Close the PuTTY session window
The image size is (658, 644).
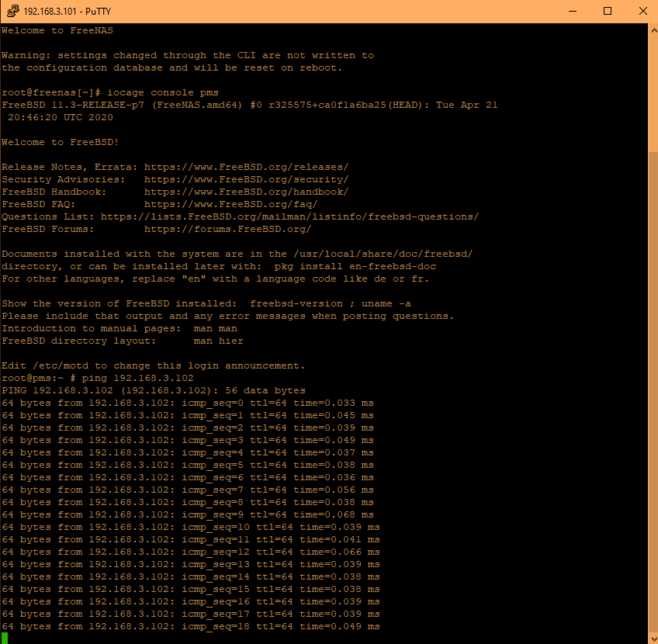pyautogui.click(x=642, y=11)
